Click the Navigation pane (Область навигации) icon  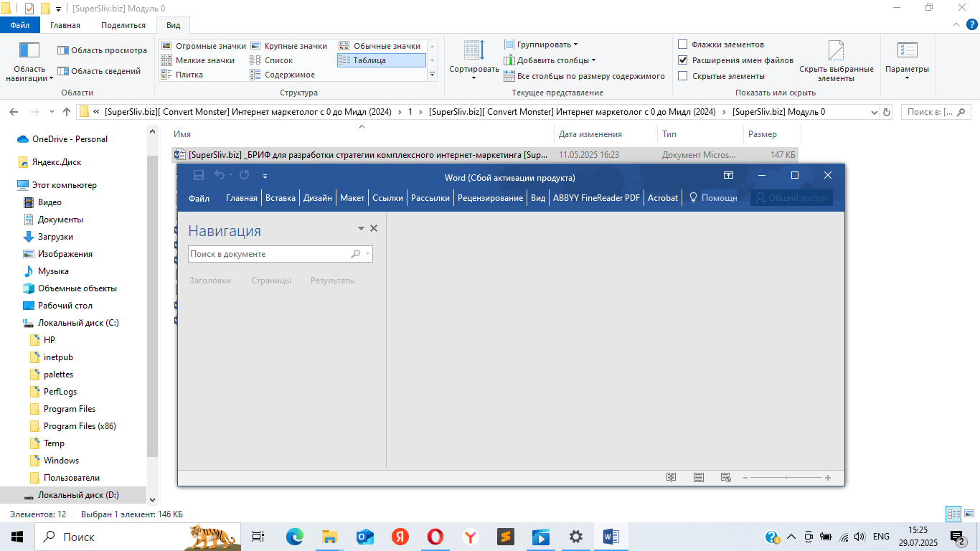[29, 51]
